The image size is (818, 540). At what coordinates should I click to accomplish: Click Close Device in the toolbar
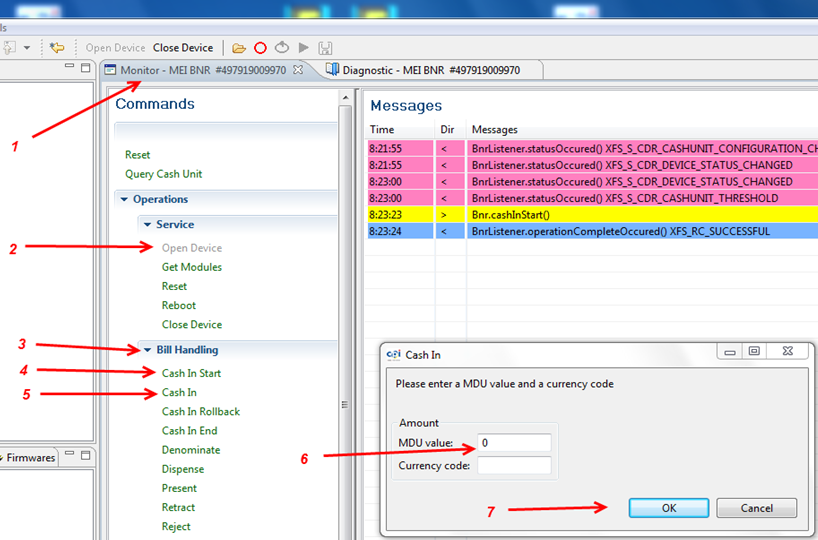183,48
